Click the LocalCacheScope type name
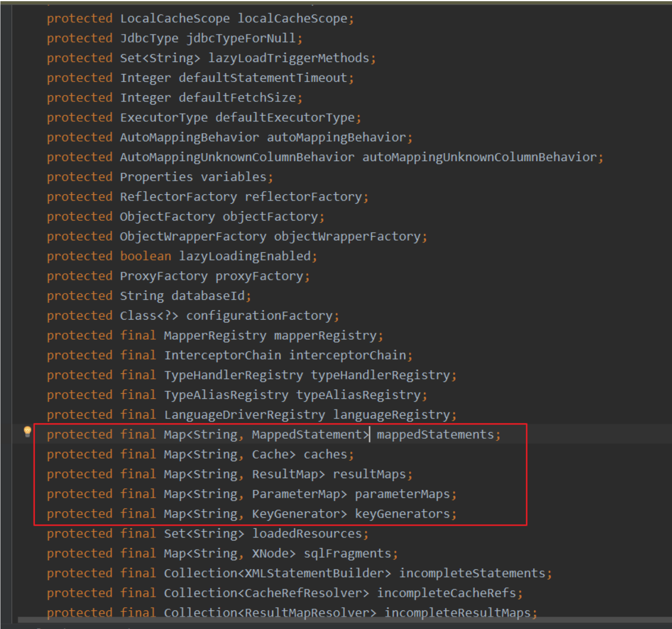The image size is (672, 629). (x=175, y=19)
